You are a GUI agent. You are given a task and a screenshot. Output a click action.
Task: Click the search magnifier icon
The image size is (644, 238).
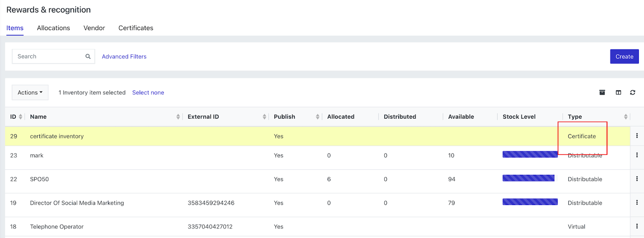tap(88, 57)
